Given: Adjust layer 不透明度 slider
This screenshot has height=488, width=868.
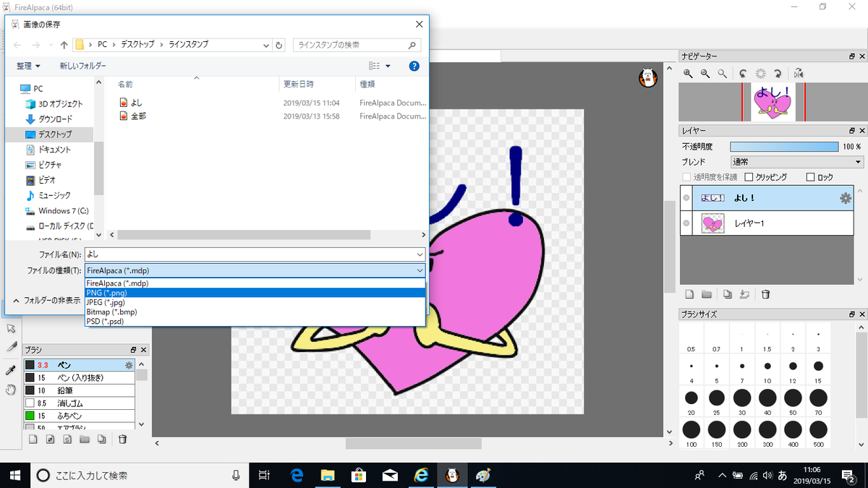Looking at the screenshot, I should 783,147.
